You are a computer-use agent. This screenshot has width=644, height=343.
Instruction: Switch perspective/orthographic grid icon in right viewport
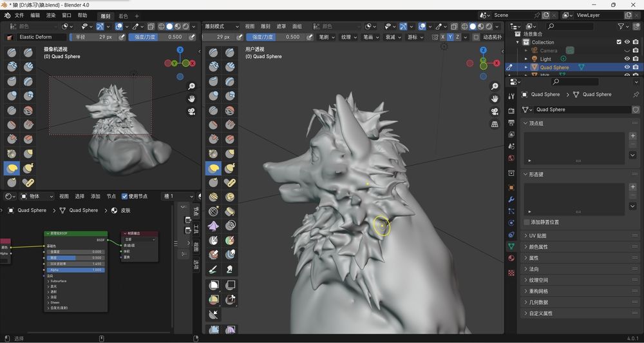(x=495, y=124)
